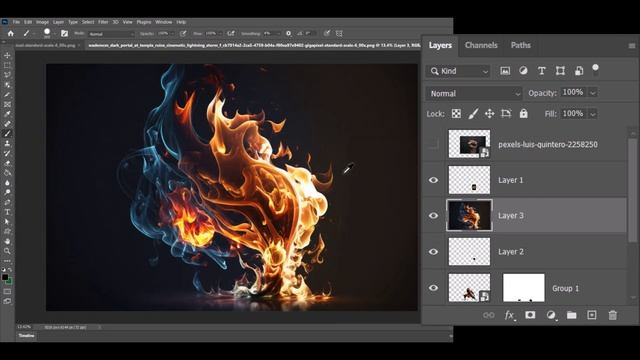Click the lock all padlock icon
The image size is (640, 360).
point(523,114)
